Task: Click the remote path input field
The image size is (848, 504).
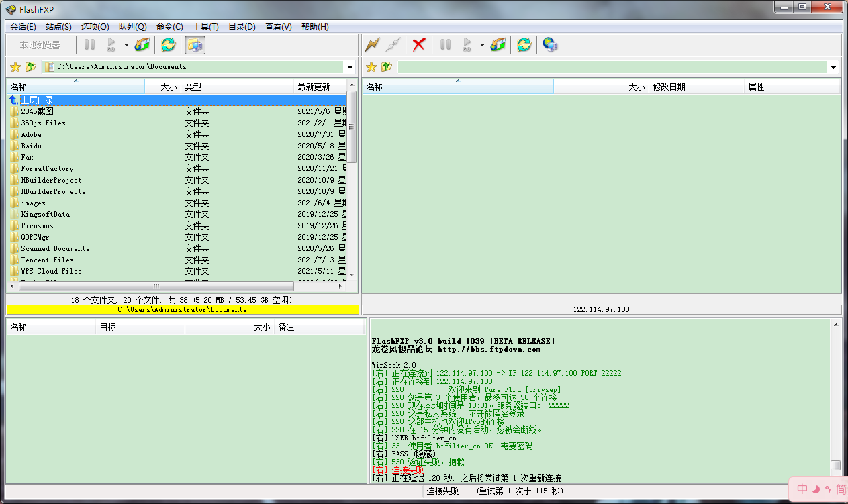Action: pyautogui.click(x=611, y=67)
